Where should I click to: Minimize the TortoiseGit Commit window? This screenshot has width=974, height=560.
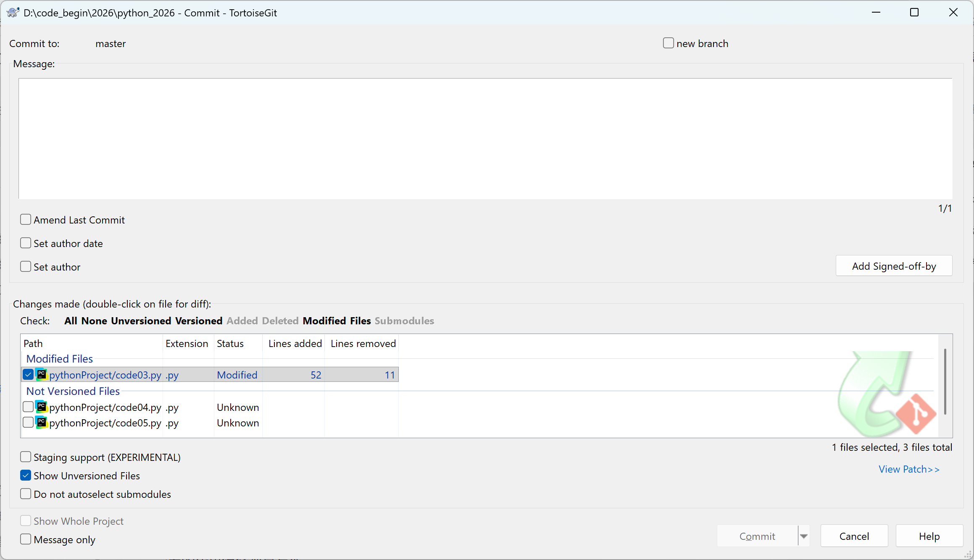pos(876,13)
